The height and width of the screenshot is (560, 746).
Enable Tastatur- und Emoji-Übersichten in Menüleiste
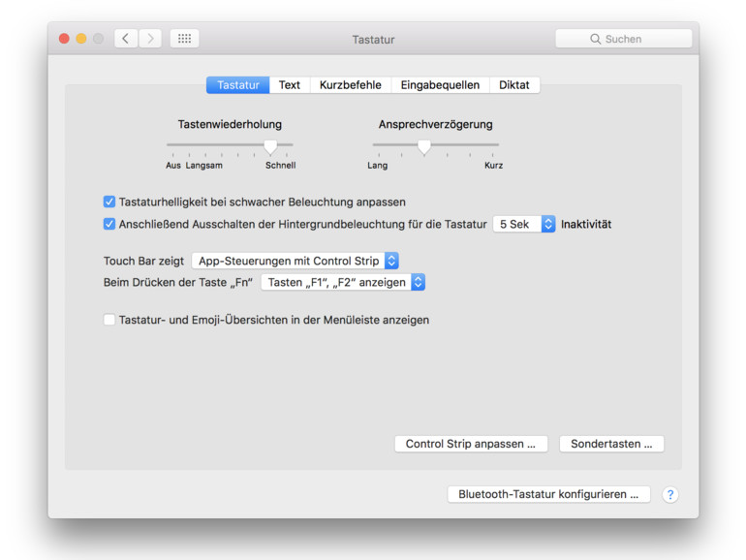109,320
